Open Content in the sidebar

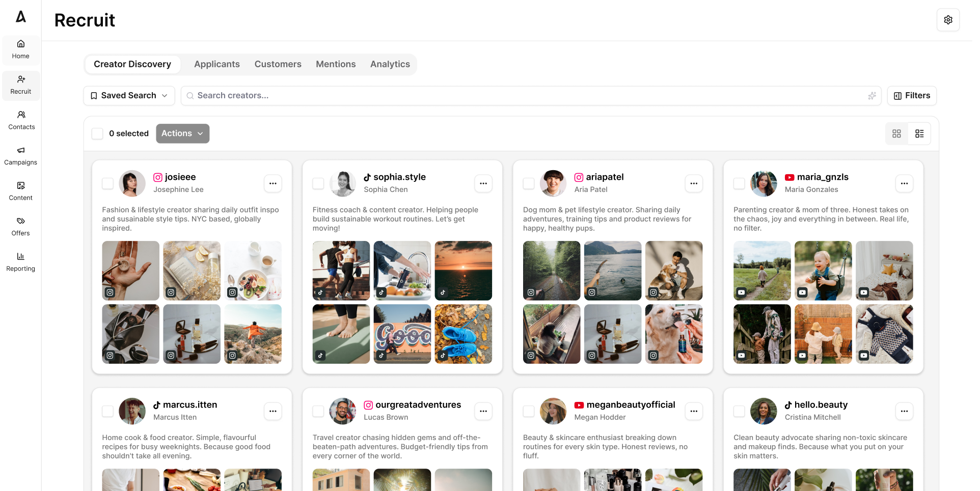21,192
